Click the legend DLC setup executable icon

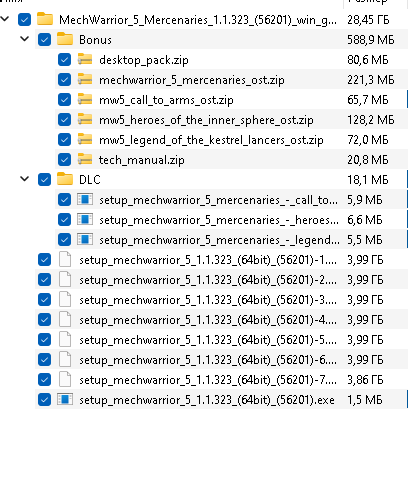[x=85, y=239]
